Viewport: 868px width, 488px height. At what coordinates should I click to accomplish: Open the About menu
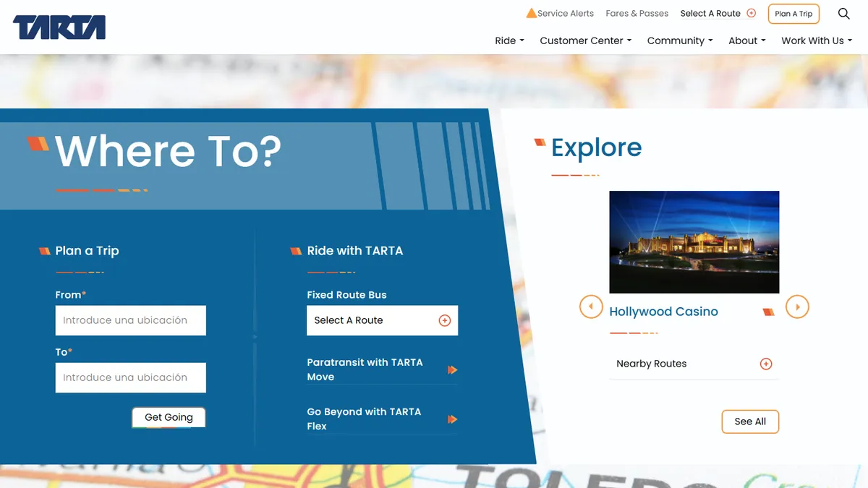click(x=746, y=40)
